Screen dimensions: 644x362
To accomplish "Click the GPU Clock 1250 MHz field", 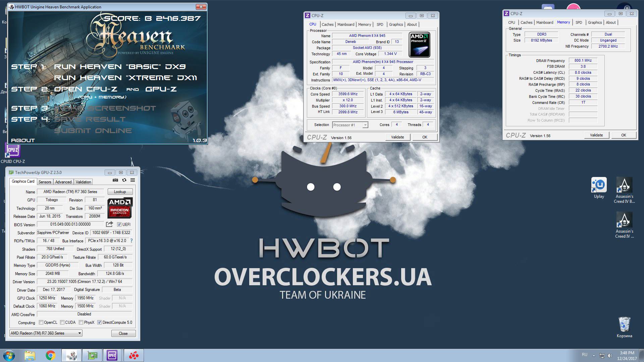I will (47, 298).
